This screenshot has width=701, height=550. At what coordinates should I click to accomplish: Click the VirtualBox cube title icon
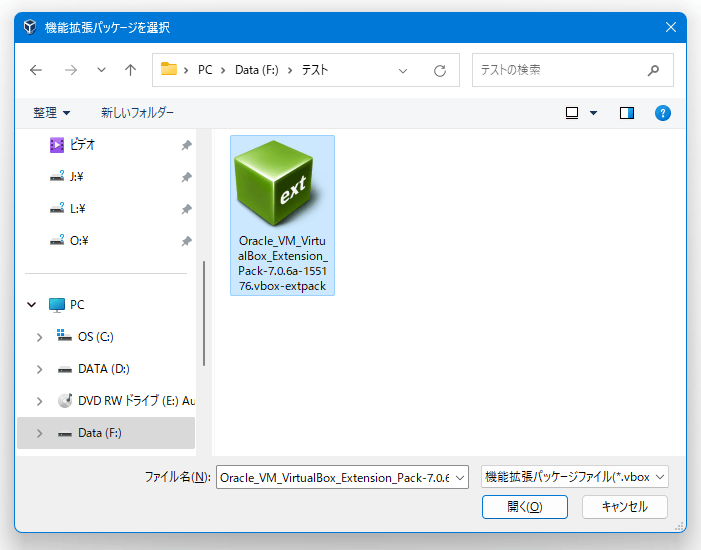pos(30,27)
